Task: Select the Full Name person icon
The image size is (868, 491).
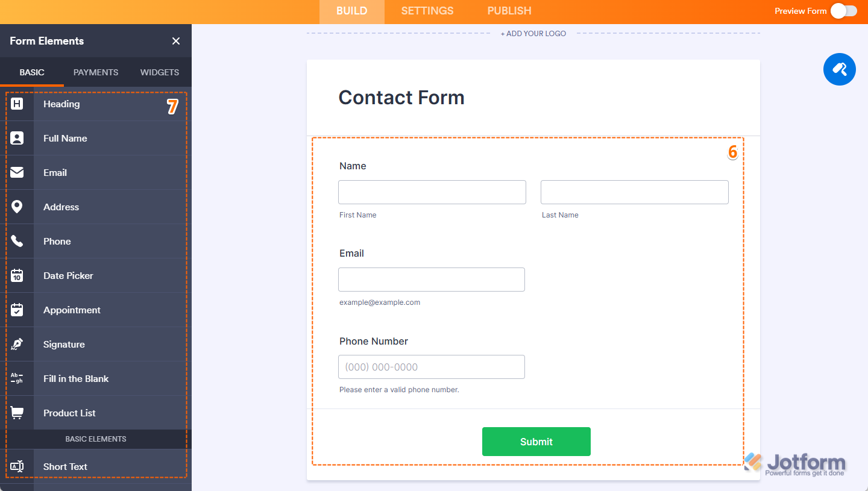Action: [x=17, y=139]
